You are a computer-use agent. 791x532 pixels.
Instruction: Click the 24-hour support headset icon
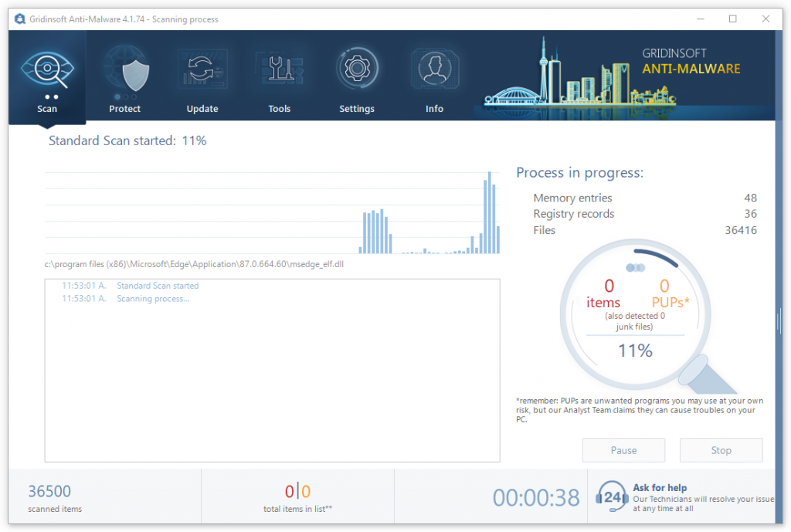(x=611, y=497)
